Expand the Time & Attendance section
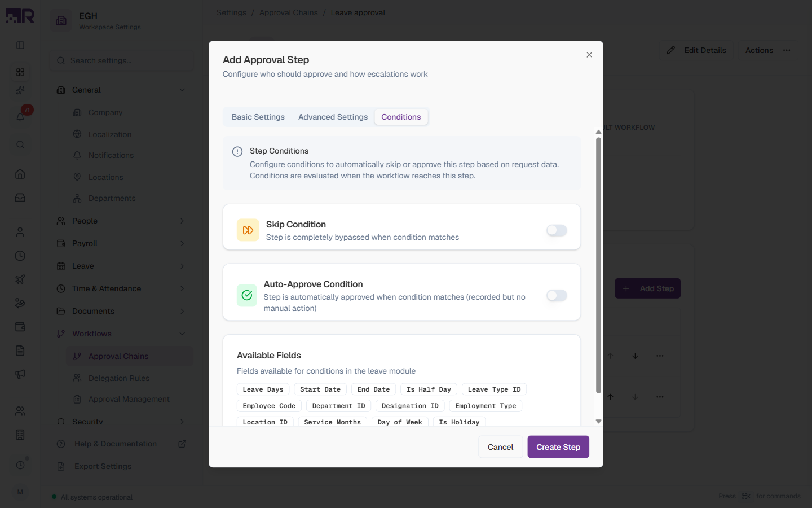 click(x=121, y=288)
